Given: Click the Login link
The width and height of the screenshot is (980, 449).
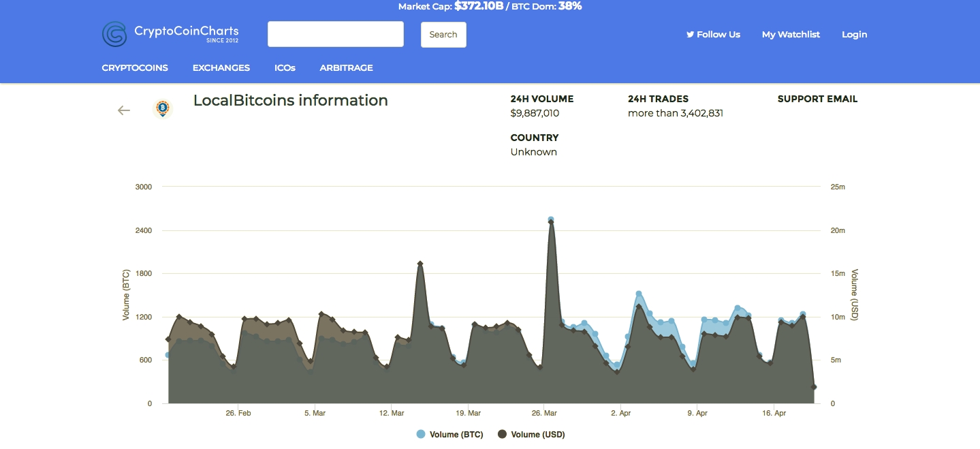Looking at the screenshot, I should pyautogui.click(x=855, y=34).
